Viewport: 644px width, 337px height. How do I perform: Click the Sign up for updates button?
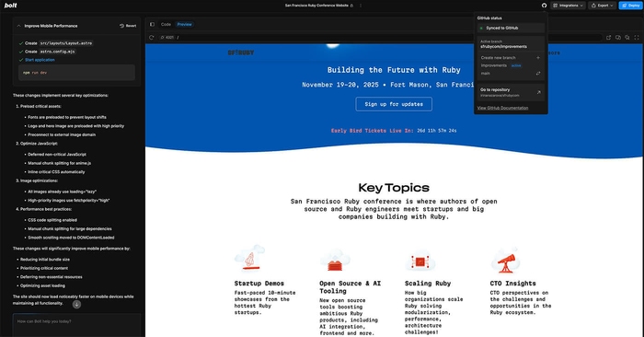click(x=394, y=104)
